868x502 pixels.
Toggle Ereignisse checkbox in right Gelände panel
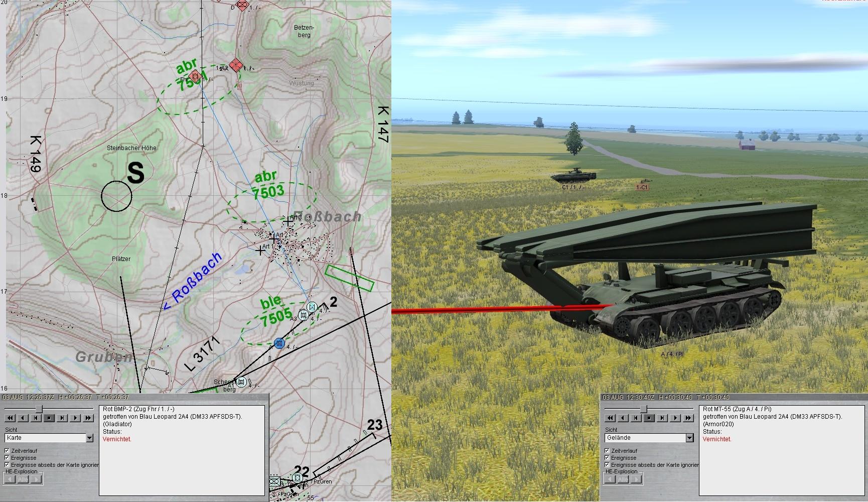tap(608, 458)
